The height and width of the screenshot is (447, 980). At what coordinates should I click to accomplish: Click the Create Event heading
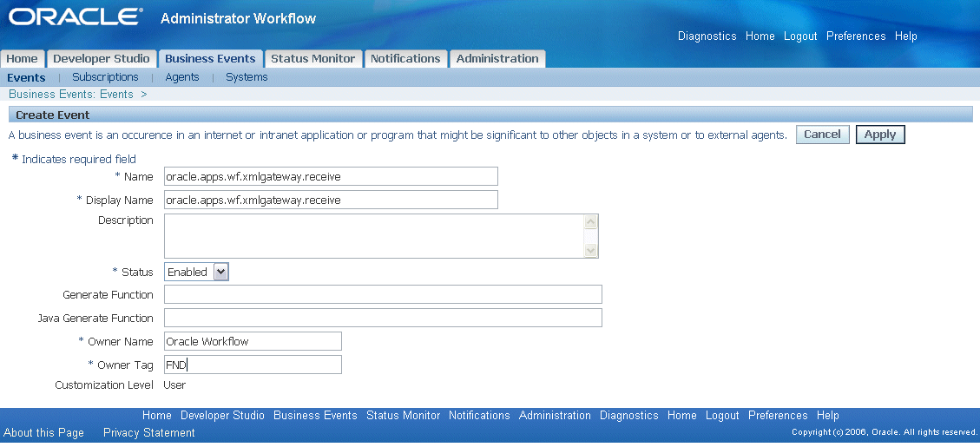click(x=52, y=115)
